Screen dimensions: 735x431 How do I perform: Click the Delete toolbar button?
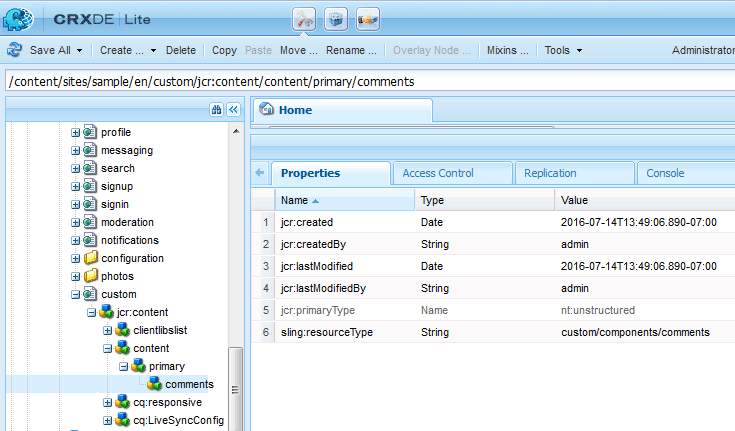click(x=180, y=50)
